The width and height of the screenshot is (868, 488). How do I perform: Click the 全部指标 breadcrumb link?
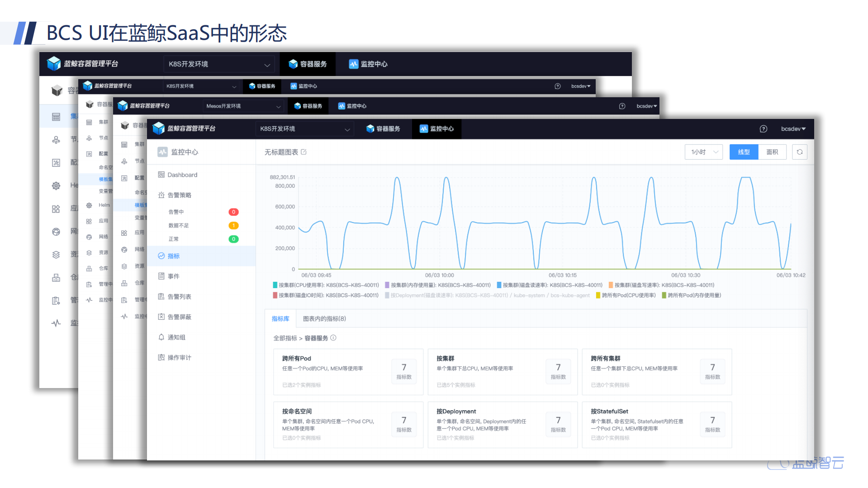tap(285, 338)
